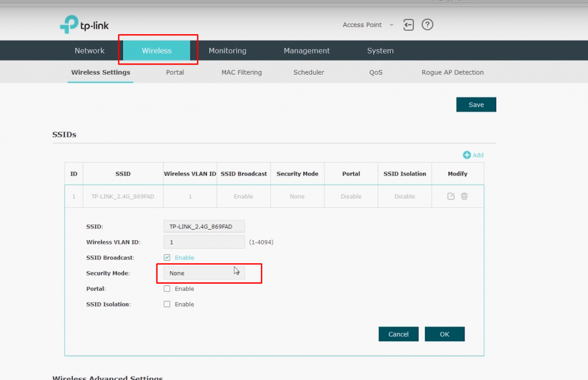Go to the Management tab
The image size is (588, 380).
pyautogui.click(x=306, y=51)
